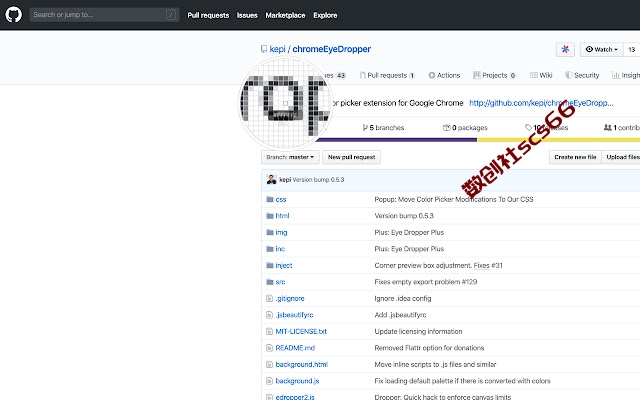Click Create new file button
Screen dimensions: 640x400
[575, 157]
